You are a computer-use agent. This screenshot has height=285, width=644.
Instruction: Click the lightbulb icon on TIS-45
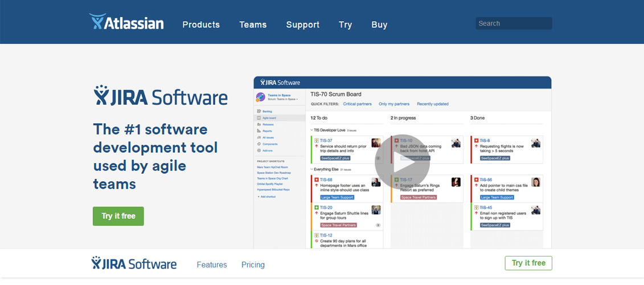tap(477, 207)
